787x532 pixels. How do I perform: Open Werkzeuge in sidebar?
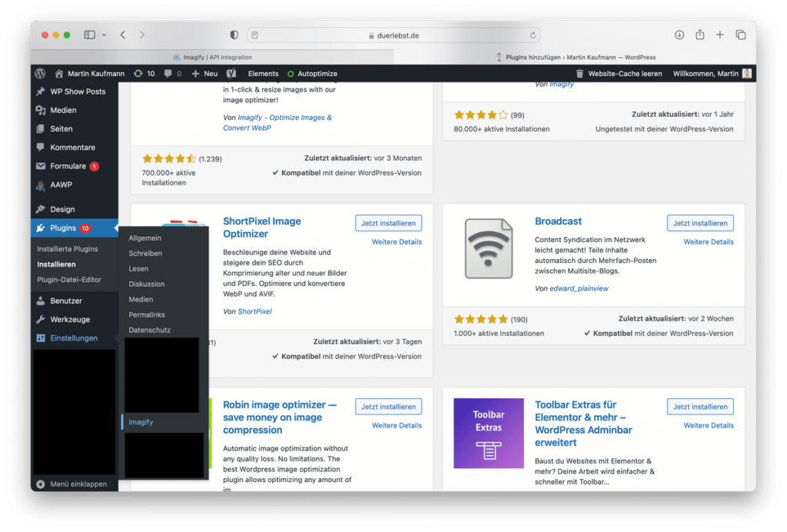[x=75, y=319]
